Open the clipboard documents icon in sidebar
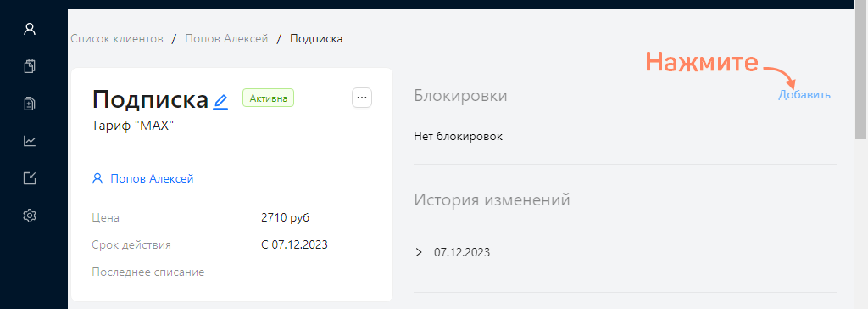Image resolution: width=868 pixels, height=309 pixels. pyautogui.click(x=30, y=66)
